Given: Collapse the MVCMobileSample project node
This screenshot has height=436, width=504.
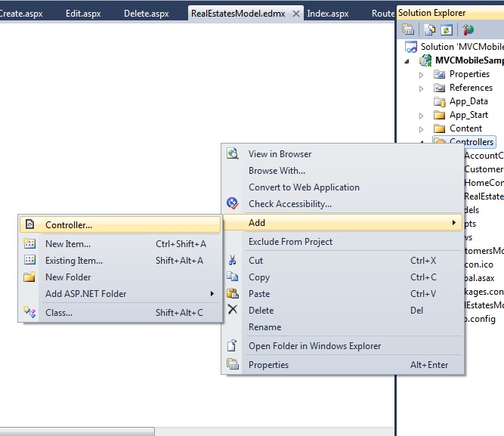Looking at the screenshot, I should 407,61.
